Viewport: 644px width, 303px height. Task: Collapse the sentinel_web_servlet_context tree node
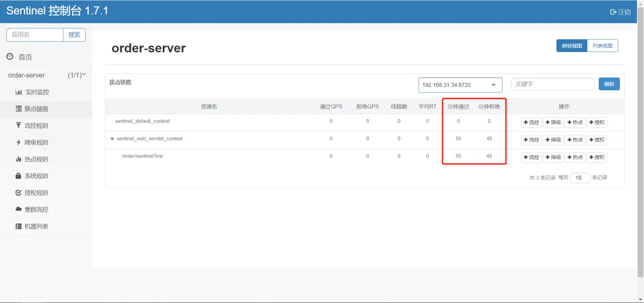(x=112, y=139)
